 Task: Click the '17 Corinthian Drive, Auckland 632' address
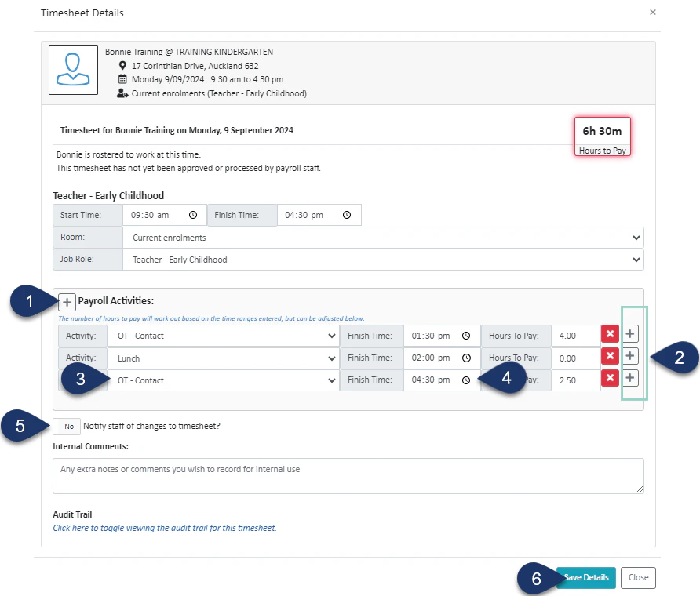195,66
